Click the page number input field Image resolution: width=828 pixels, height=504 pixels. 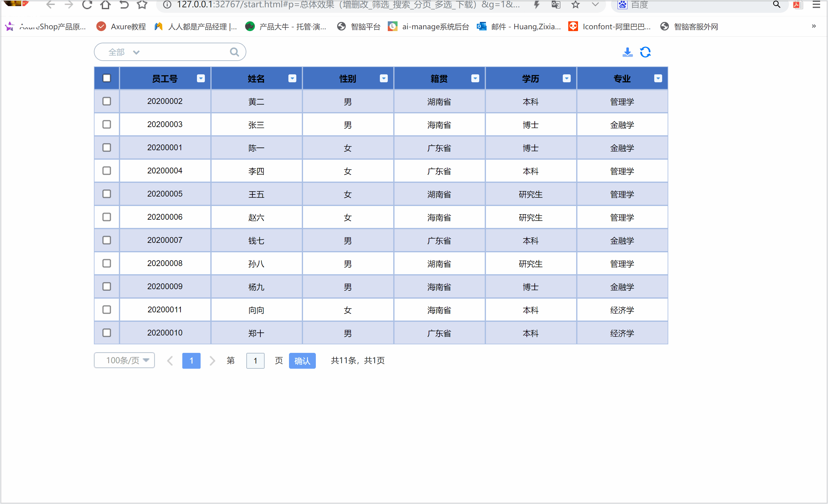click(255, 361)
